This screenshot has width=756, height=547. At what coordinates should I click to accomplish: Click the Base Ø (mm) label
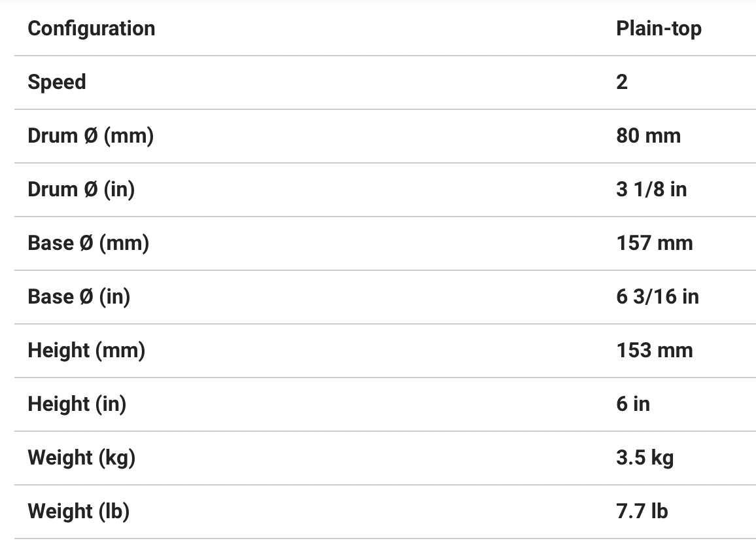click(x=88, y=243)
